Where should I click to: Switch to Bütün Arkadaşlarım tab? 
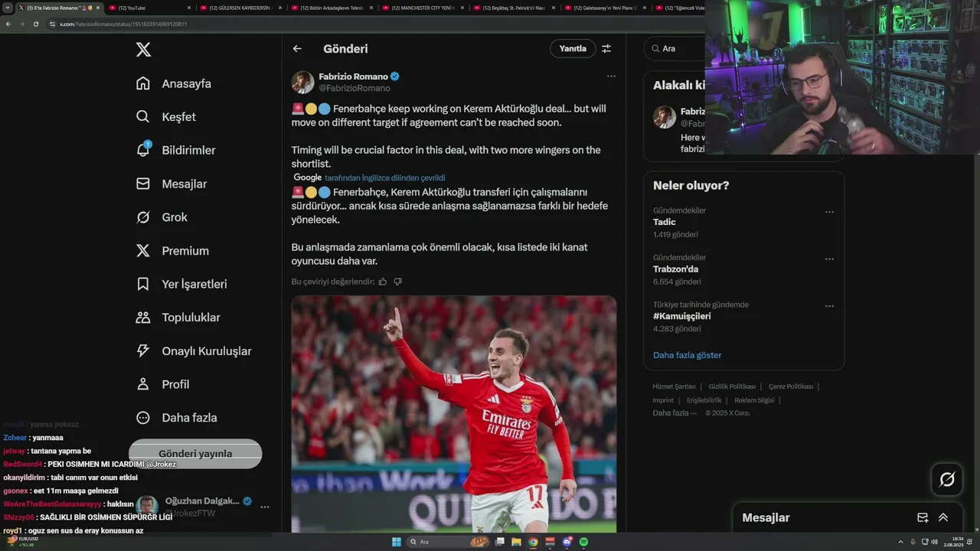pyautogui.click(x=332, y=8)
